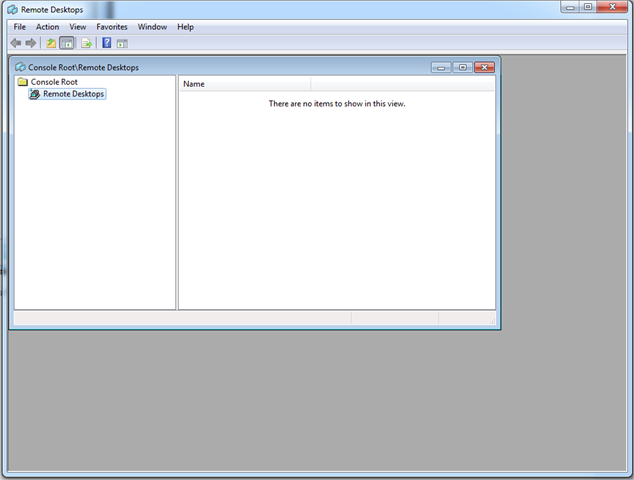Click the Up One Level folder icon
634x480 pixels.
(x=51, y=43)
